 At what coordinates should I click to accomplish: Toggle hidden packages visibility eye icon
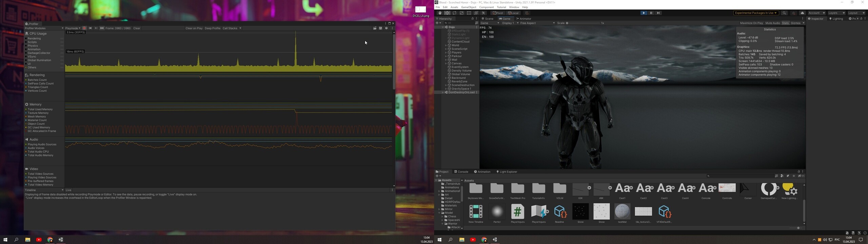801,176
